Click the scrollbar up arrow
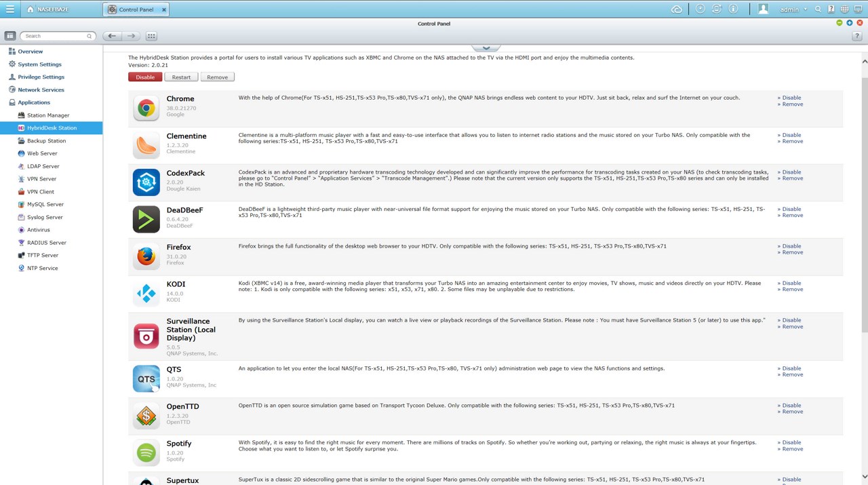This screenshot has height=485, width=868. click(x=864, y=62)
